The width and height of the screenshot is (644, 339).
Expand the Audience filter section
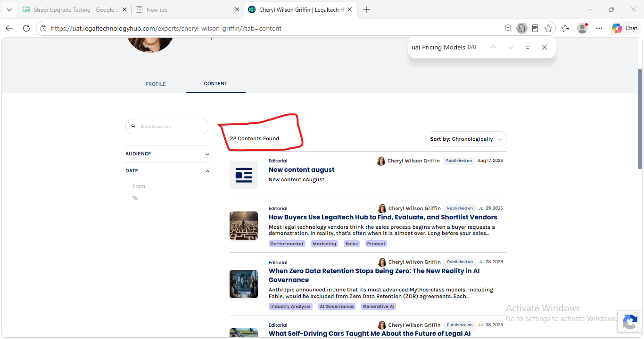(x=167, y=154)
